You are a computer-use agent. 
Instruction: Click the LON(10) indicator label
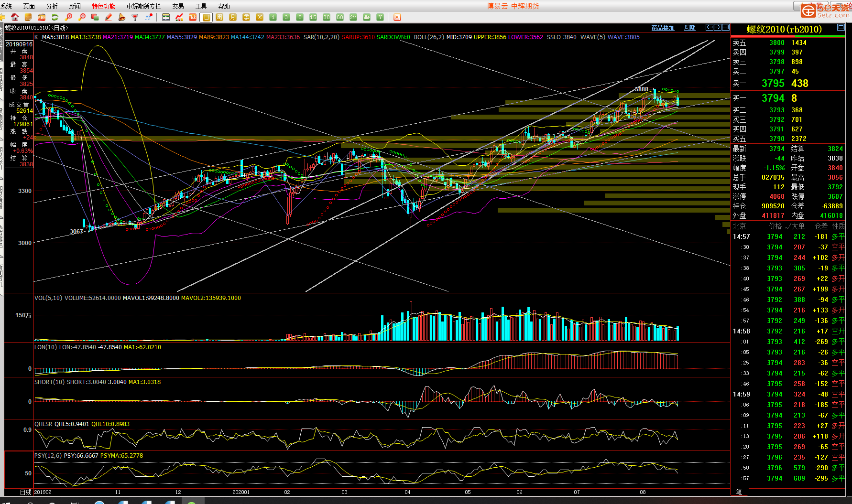pyautogui.click(x=45, y=347)
